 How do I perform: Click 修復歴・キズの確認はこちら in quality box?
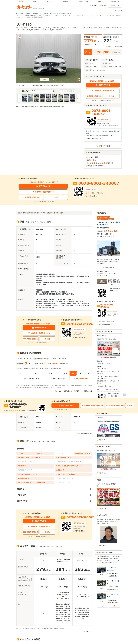pos(96,166)
